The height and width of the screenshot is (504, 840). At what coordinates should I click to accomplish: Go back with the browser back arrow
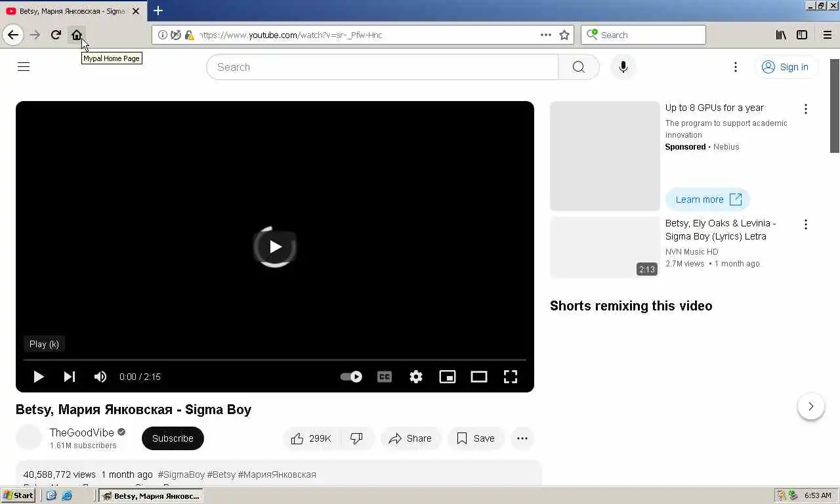[13, 35]
